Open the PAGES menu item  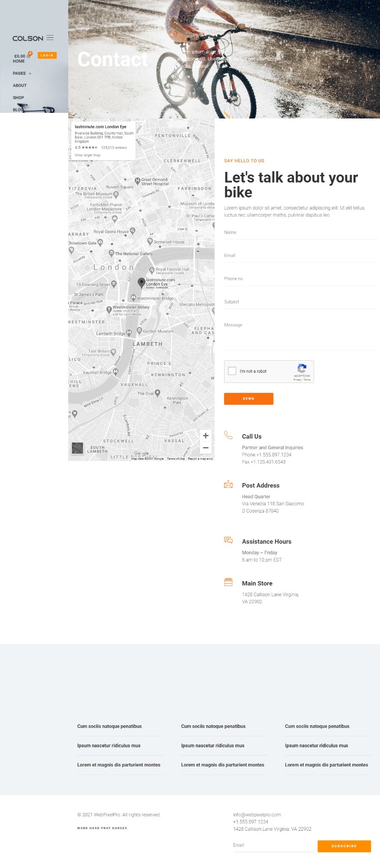[x=19, y=73]
